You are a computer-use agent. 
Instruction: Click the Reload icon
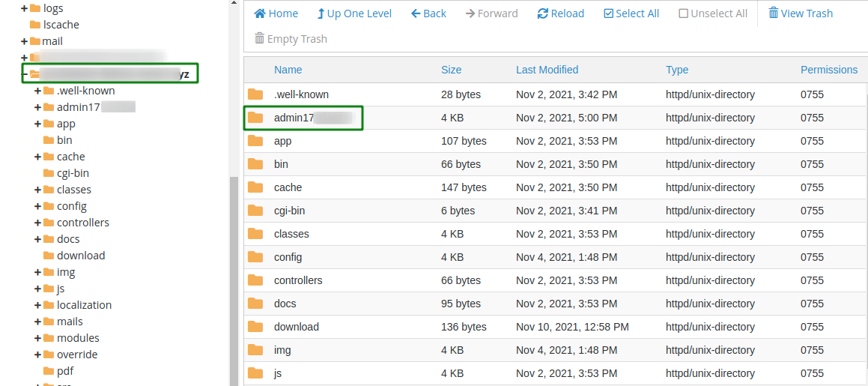click(542, 13)
